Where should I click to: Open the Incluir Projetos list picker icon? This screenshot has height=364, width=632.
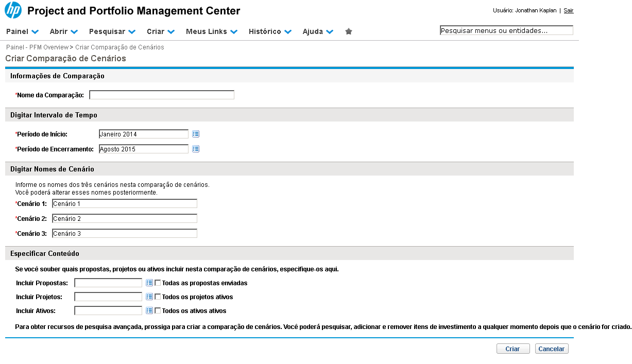[x=149, y=297]
